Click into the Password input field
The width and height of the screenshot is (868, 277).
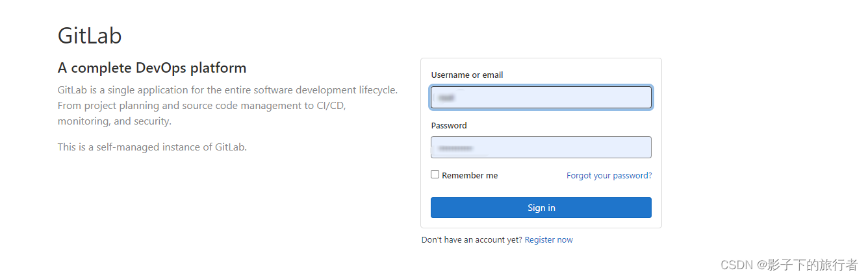click(x=541, y=147)
